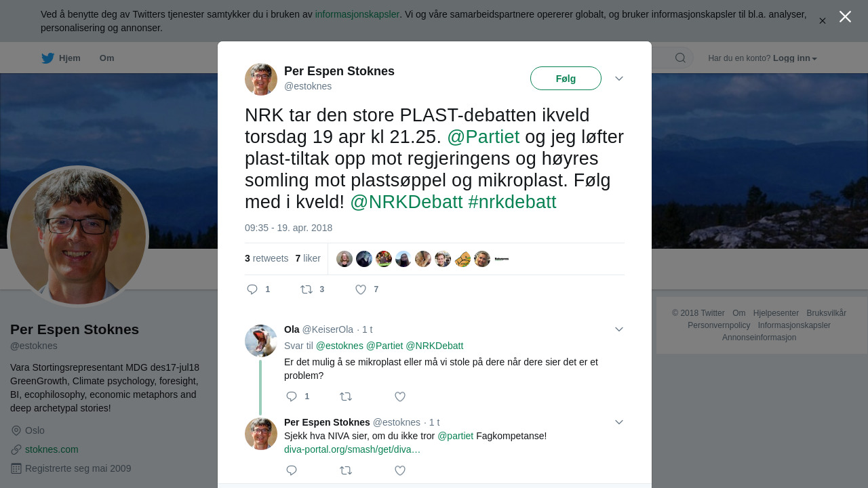The image size is (868, 488).
Task: Dismiss the cookie notice banner
Action: 823,21
